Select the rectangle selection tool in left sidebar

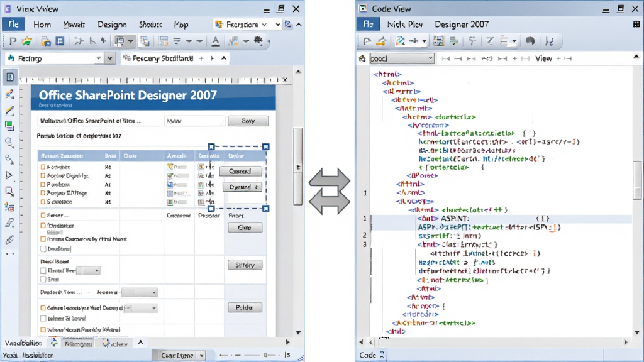9,191
